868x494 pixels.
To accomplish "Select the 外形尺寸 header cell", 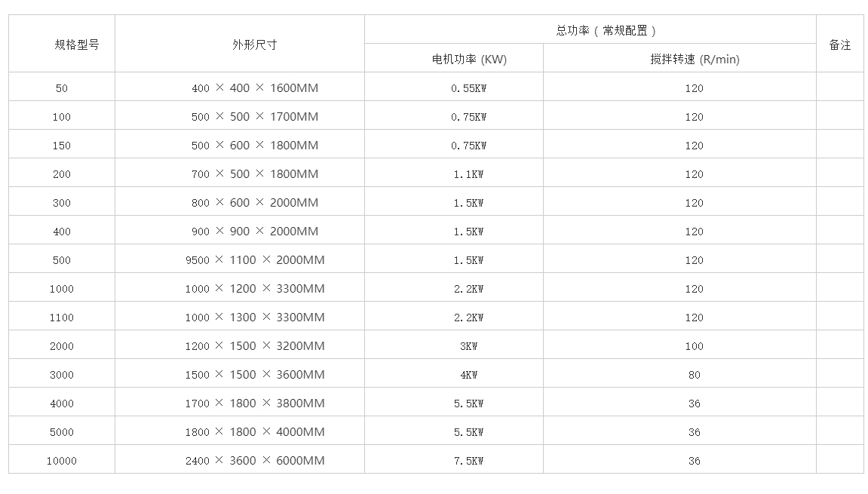I will [x=255, y=44].
